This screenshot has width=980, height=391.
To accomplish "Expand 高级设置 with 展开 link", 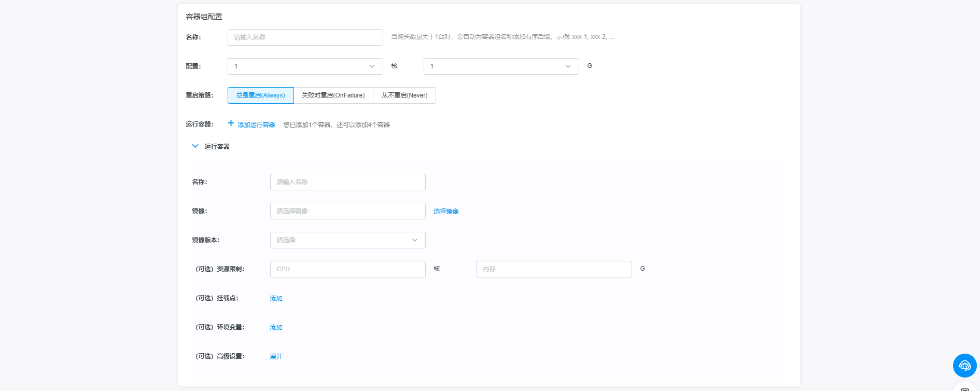I will coord(276,357).
